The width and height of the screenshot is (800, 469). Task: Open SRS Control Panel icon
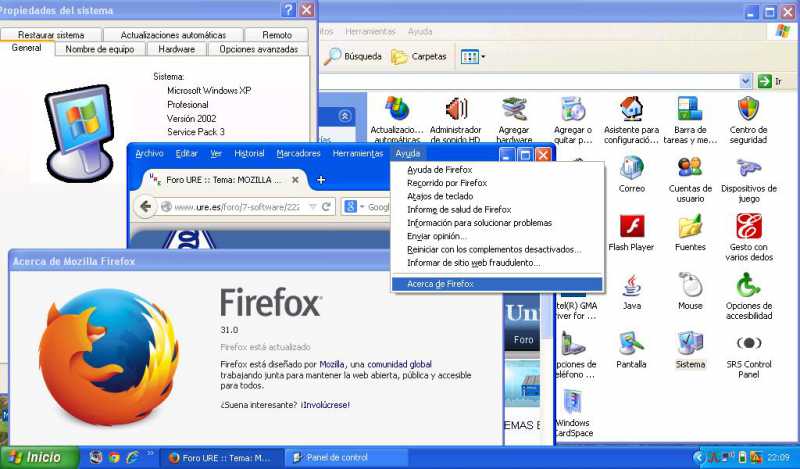(x=748, y=345)
